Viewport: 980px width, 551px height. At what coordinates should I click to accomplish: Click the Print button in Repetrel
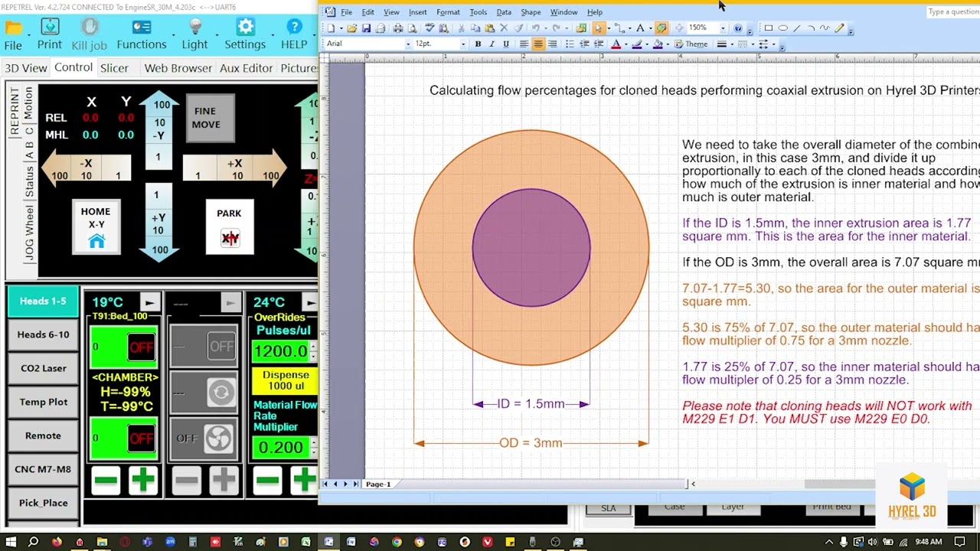[x=49, y=34]
